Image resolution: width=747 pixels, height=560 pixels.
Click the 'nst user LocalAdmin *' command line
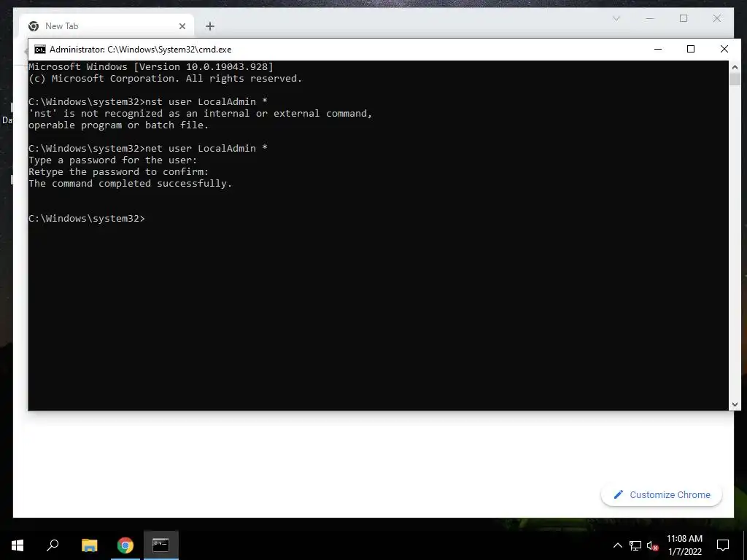pos(147,101)
